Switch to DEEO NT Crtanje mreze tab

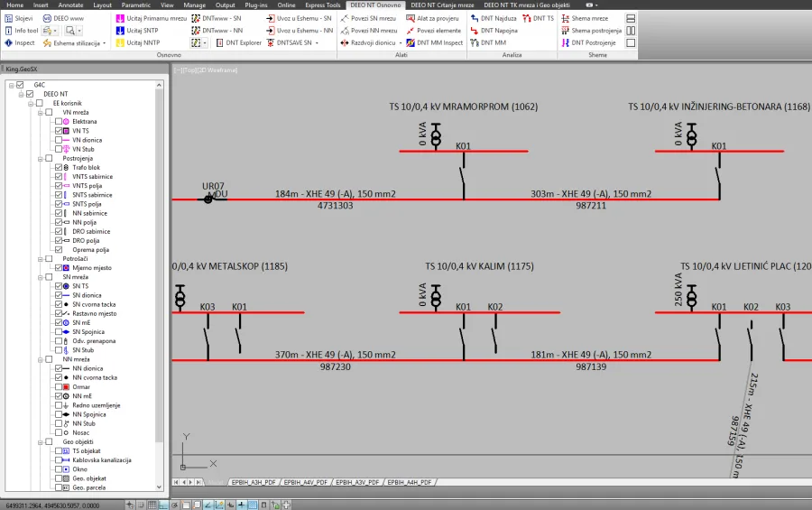pos(442,5)
